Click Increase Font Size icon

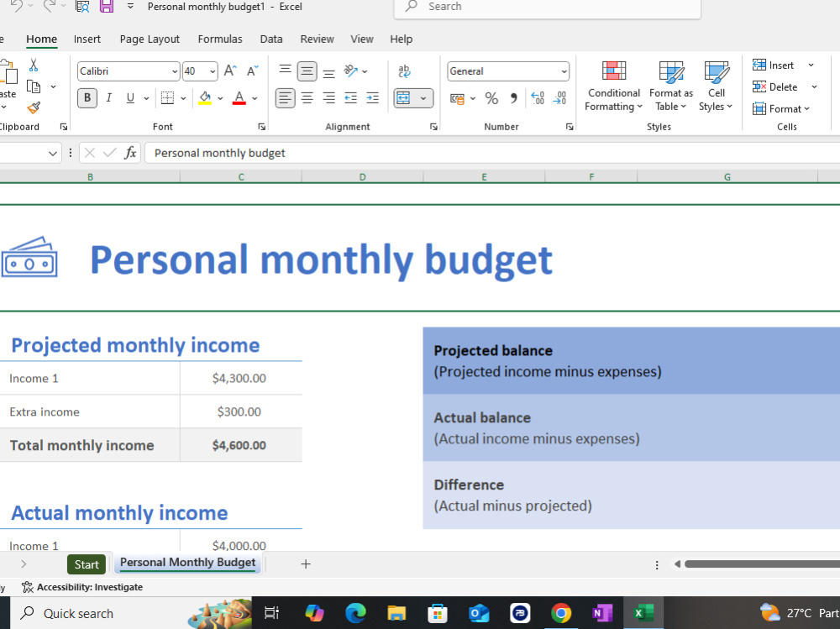[x=230, y=71]
